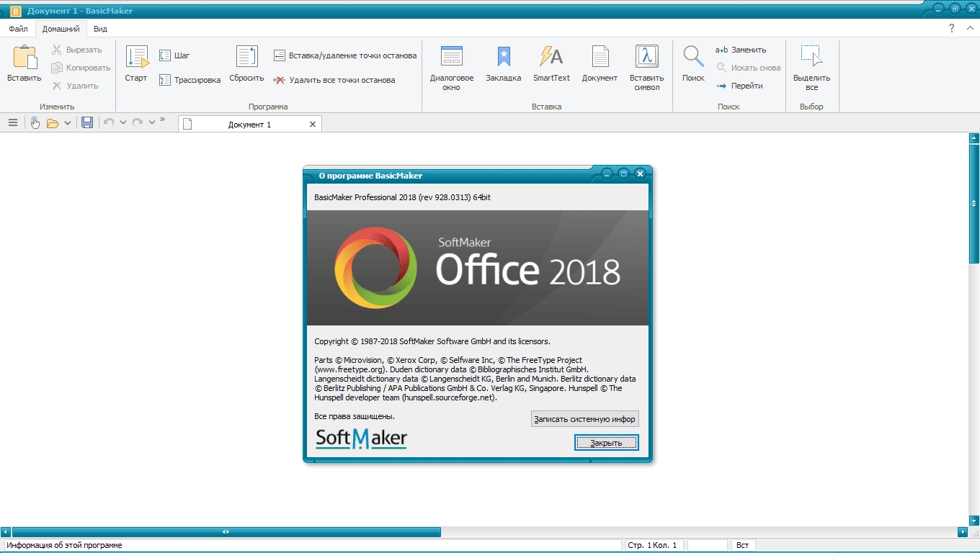980x553 pixels.
Task: Click the scroll right arrow
Action: point(963,532)
